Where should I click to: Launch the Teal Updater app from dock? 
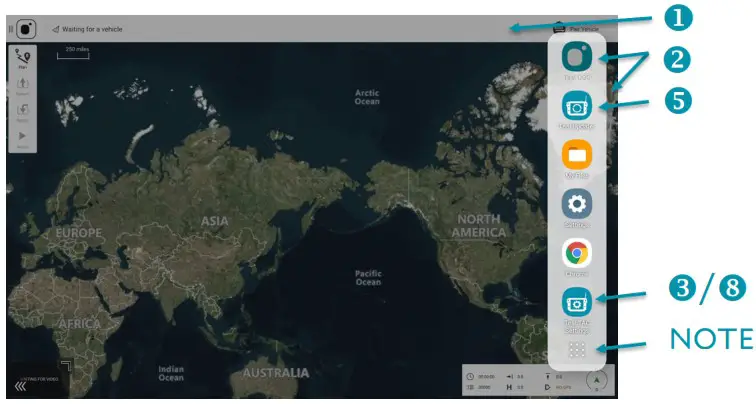[x=577, y=106]
